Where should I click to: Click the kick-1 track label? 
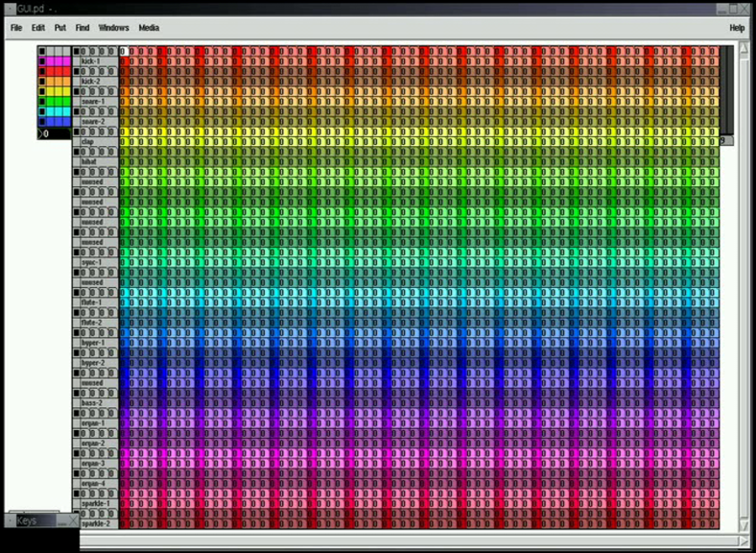tap(90, 61)
